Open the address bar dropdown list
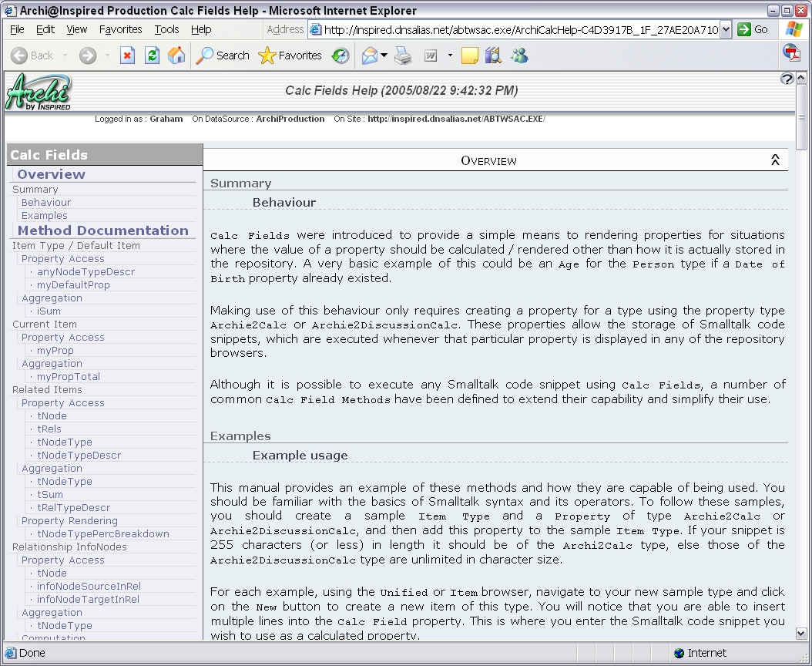 (726, 29)
